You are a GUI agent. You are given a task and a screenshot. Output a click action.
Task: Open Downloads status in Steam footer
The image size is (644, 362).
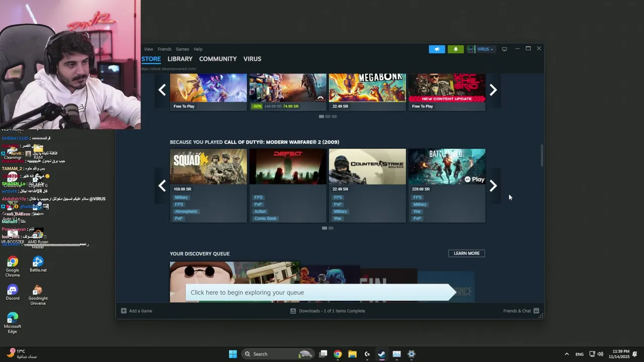coord(328,311)
